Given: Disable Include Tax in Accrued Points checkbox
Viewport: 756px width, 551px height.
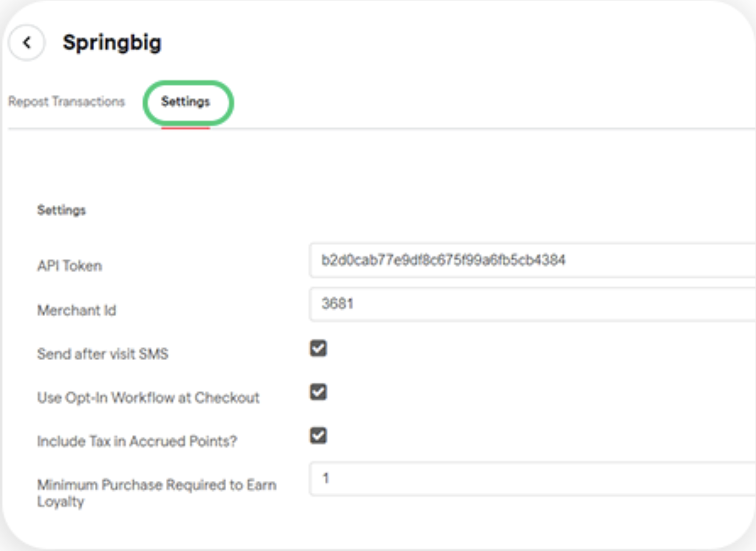Looking at the screenshot, I should [x=318, y=436].
